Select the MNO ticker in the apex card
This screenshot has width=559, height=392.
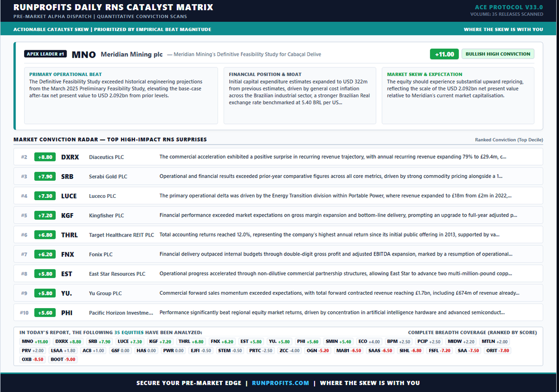coord(83,54)
